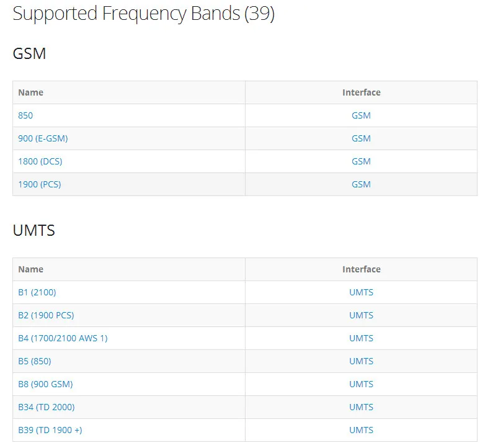
Task: Click the B39 (TD 1900 +) link
Action: pyautogui.click(x=50, y=430)
